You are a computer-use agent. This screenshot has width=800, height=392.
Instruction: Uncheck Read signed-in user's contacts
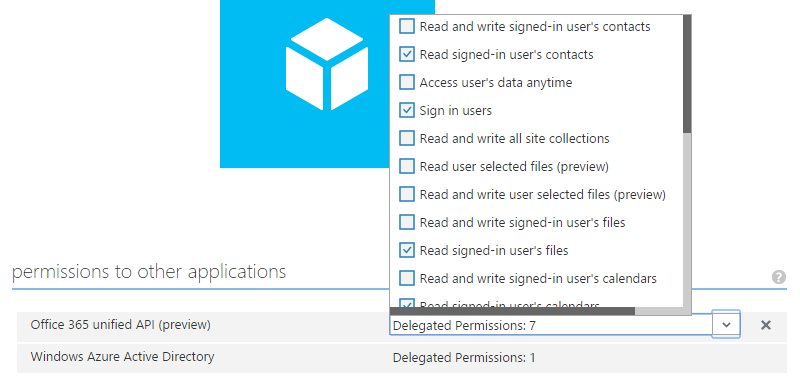click(x=407, y=54)
